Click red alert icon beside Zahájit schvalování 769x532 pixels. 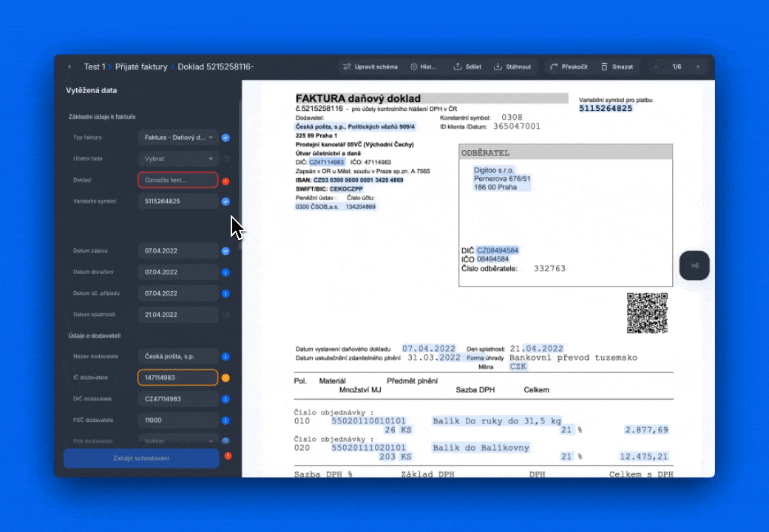click(x=228, y=456)
